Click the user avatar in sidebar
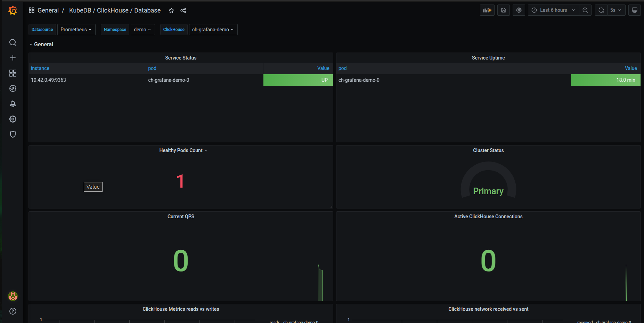Image resolution: width=644 pixels, height=323 pixels. point(13,296)
